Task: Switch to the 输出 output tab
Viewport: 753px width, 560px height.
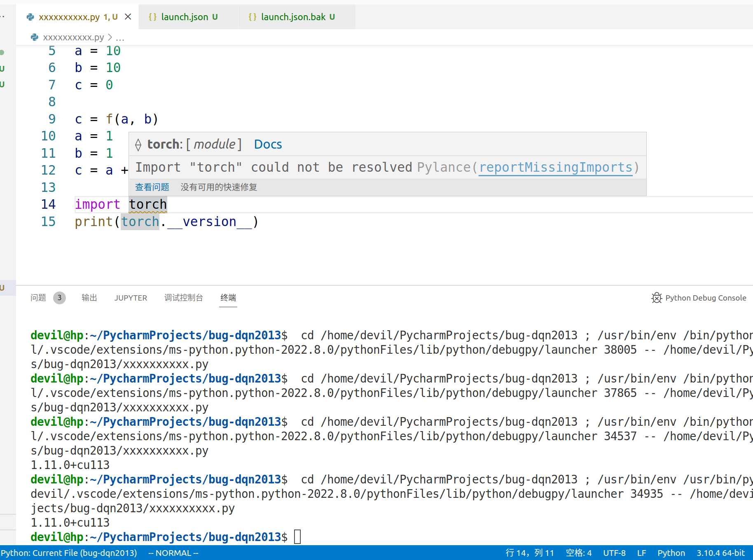Action: (x=89, y=297)
